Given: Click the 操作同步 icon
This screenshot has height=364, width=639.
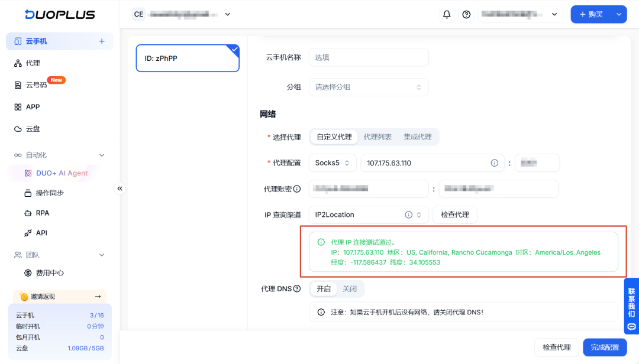Looking at the screenshot, I should 28,193.
